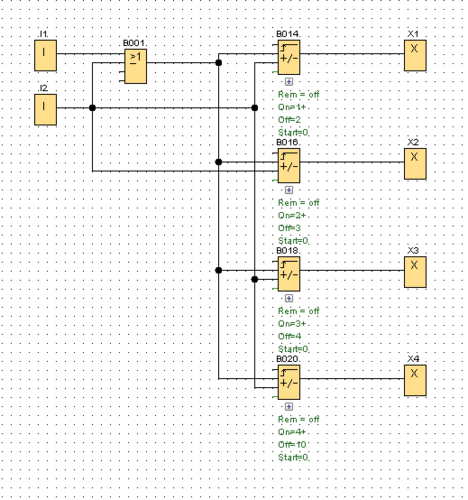468x500 pixels.
Task: Click the X1 open connector block
Action: [415, 55]
